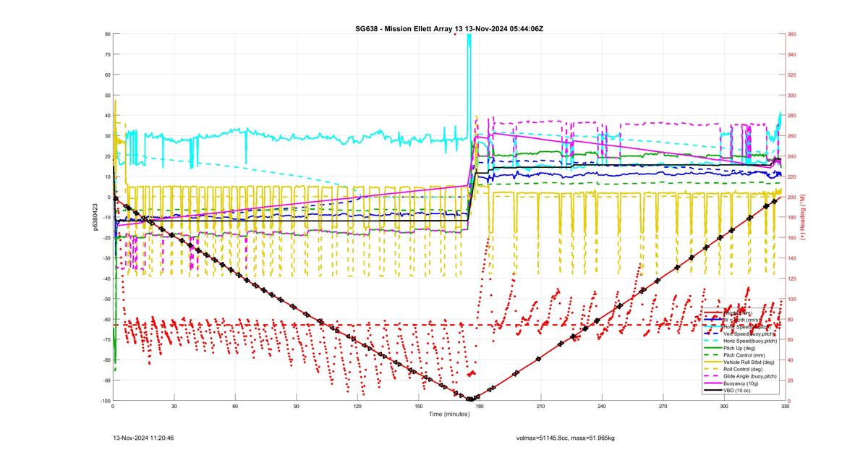The image size is (868, 450).
Task: Click right heading axis tick label '260'
Action: point(792,136)
